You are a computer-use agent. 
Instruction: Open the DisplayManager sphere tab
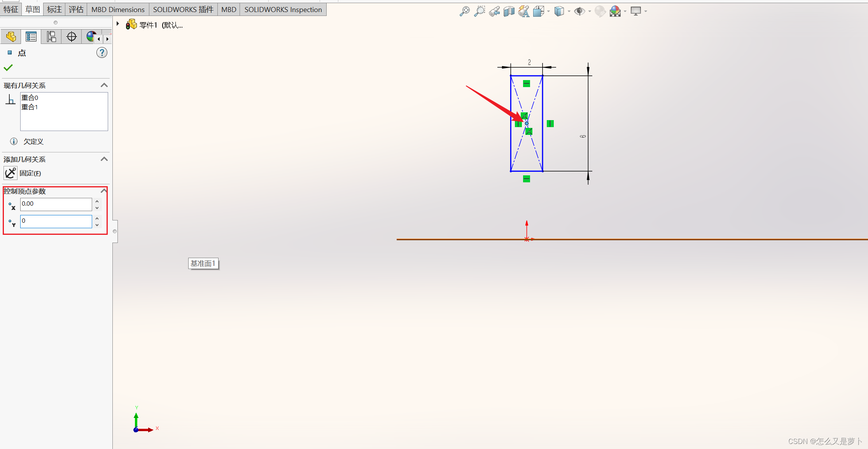[x=91, y=37]
